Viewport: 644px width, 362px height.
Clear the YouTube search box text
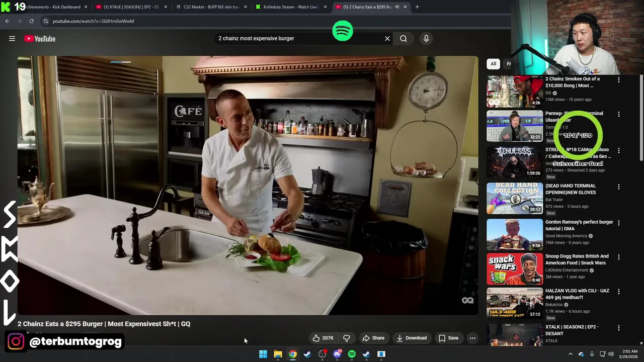387,38
